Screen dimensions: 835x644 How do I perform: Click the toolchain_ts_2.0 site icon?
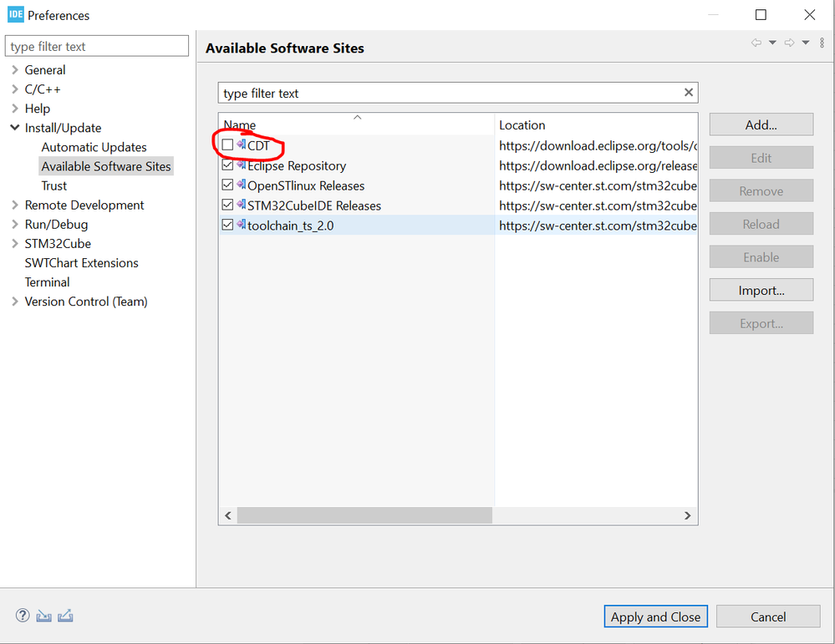[242, 224]
